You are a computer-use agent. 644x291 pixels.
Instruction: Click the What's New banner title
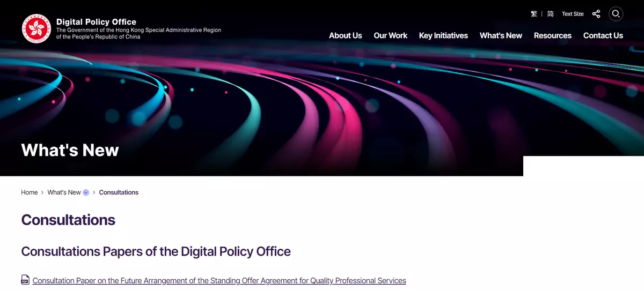coord(70,150)
